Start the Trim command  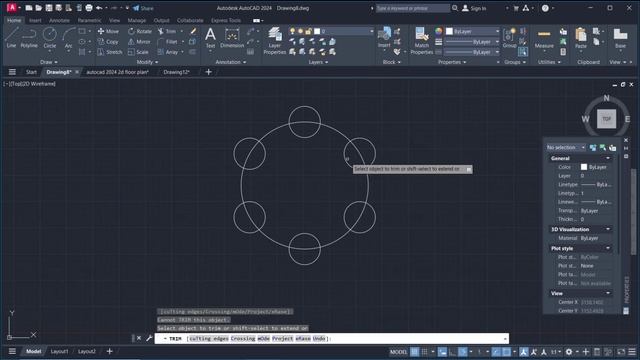pos(167,31)
